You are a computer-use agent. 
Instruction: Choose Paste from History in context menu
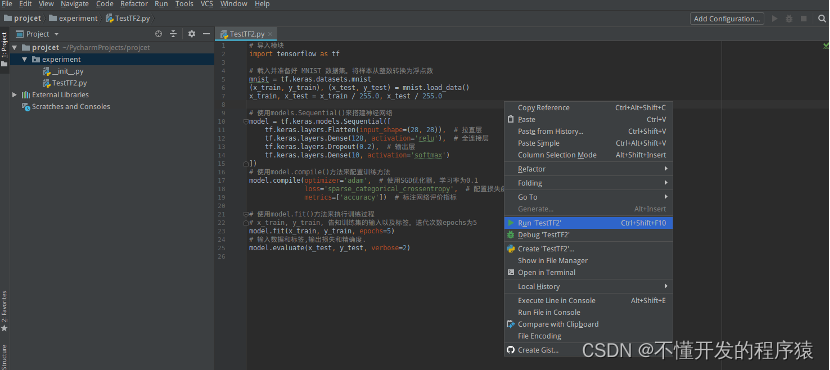[589, 131]
